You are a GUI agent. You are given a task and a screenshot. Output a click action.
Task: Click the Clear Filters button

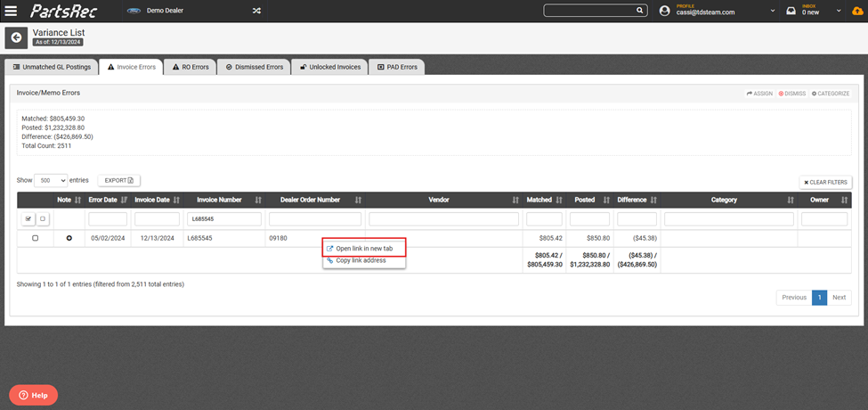(825, 182)
